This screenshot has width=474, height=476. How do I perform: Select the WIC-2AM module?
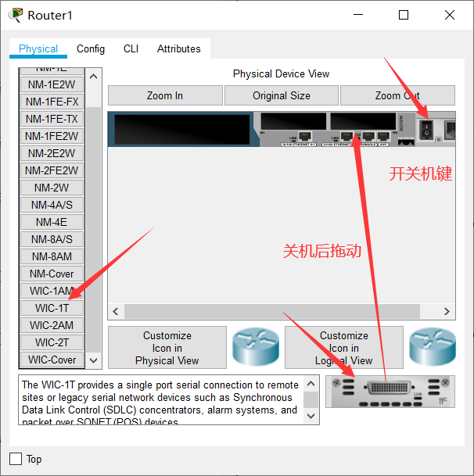click(x=52, y=325)
